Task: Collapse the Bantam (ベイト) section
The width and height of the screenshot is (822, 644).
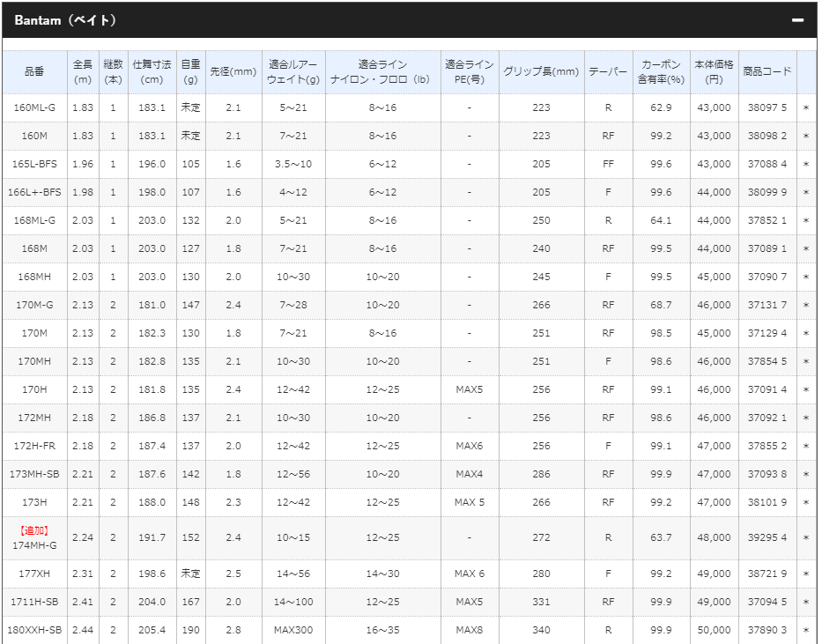Action: [x=797, y=20]
